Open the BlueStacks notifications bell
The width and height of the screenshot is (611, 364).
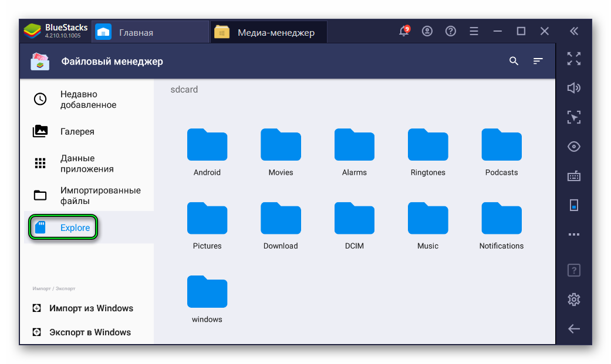point(404,32)
